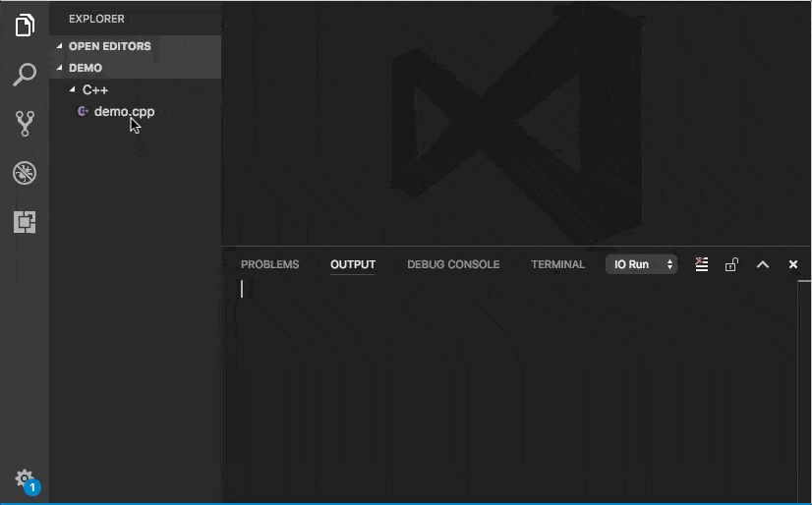The width and height of the screenshot is (812, 505).
Task: Open the Explorer view in activity bar
Action: [25, 26]
